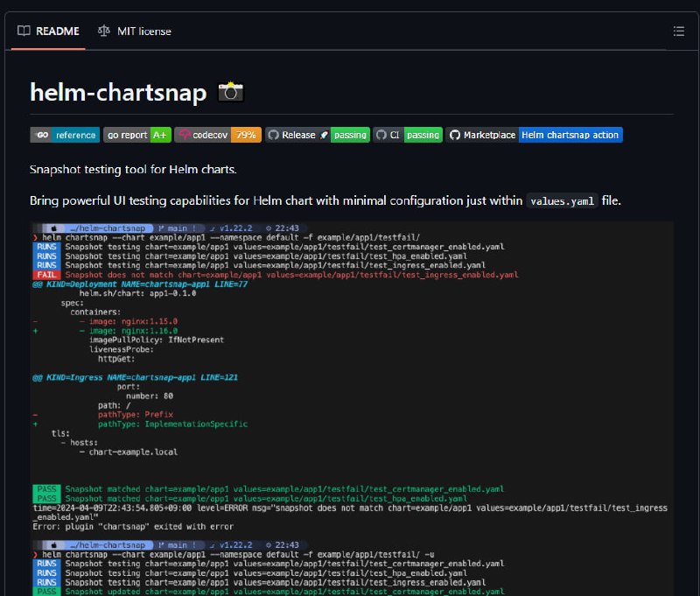
Task: Click the Go logo in reference badge
Action: pyautogui.click(x=42, y=135)
